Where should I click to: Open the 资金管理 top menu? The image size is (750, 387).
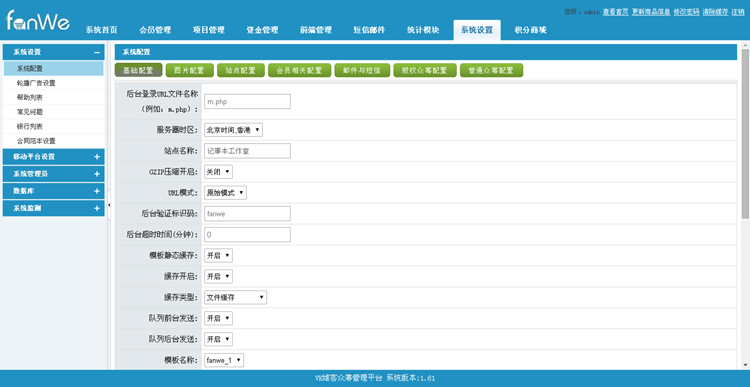263,30
